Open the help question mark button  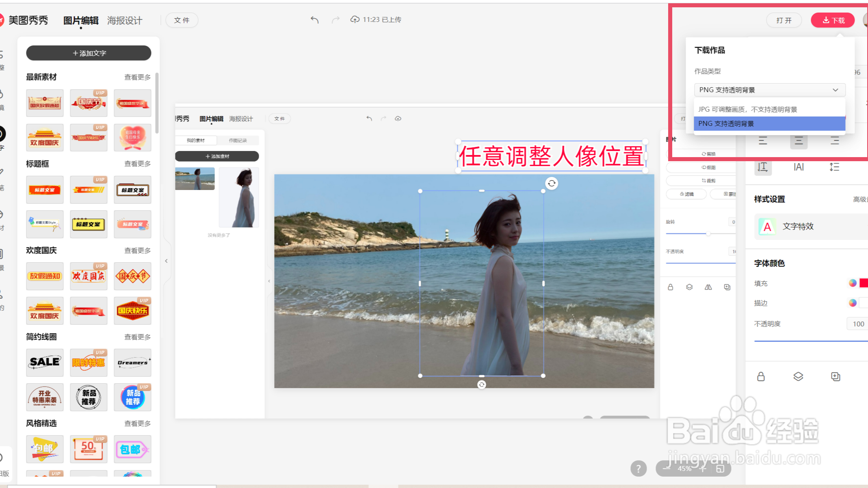[639, 469]
